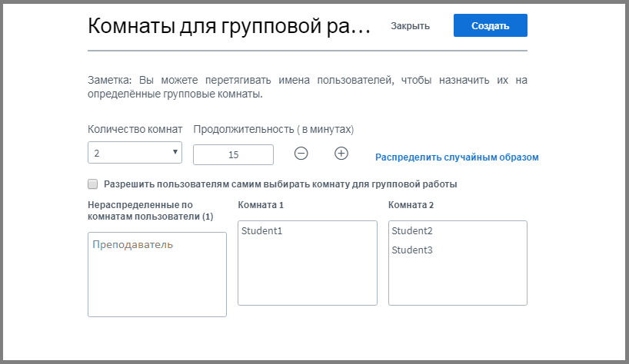
Task: Decrease duration with the minus icon
Action: (301, 154)
